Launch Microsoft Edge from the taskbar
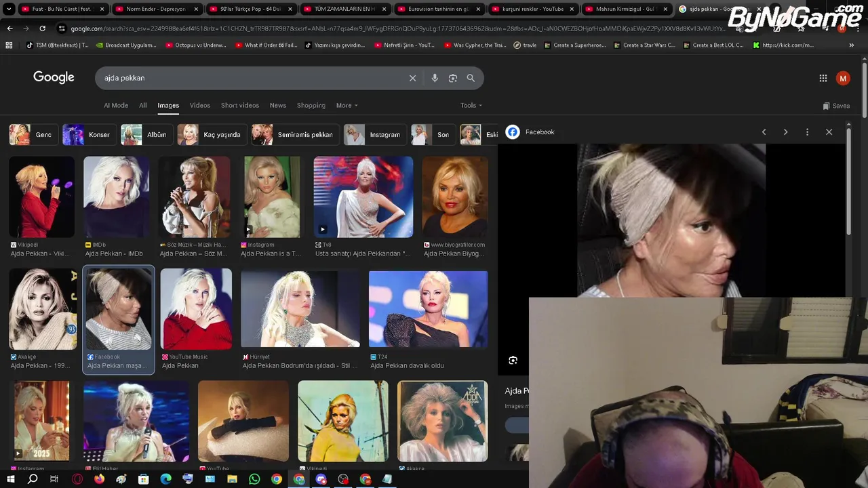The height and width of the screenshot is (488, 868). 165,479
